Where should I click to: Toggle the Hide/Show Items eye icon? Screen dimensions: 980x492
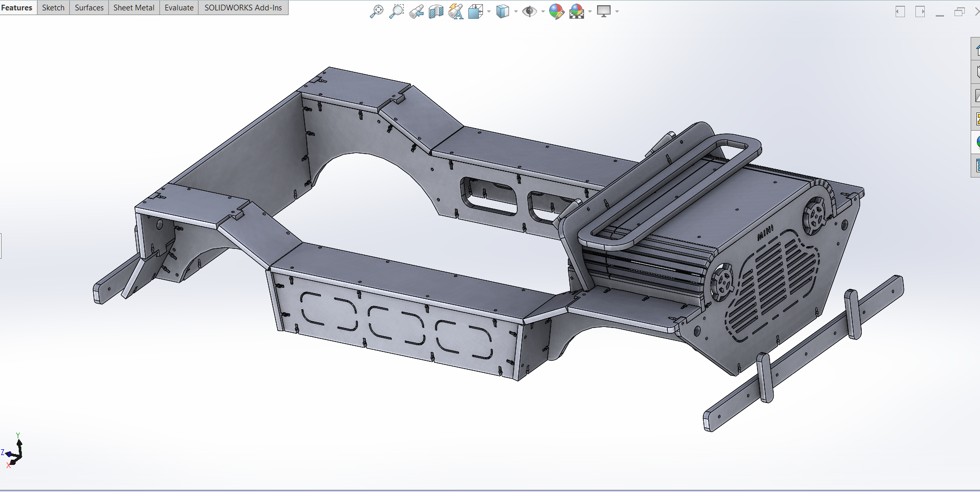pos(530,11)
